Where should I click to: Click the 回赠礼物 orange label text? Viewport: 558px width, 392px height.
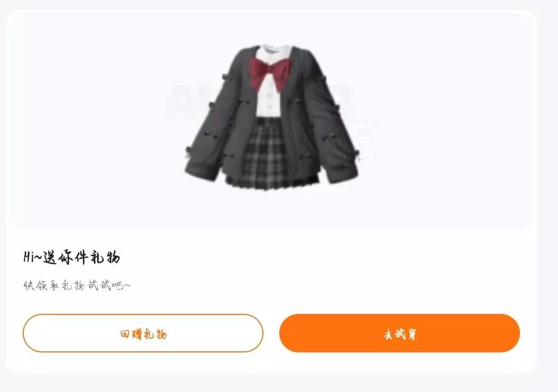tap(143, 334)
